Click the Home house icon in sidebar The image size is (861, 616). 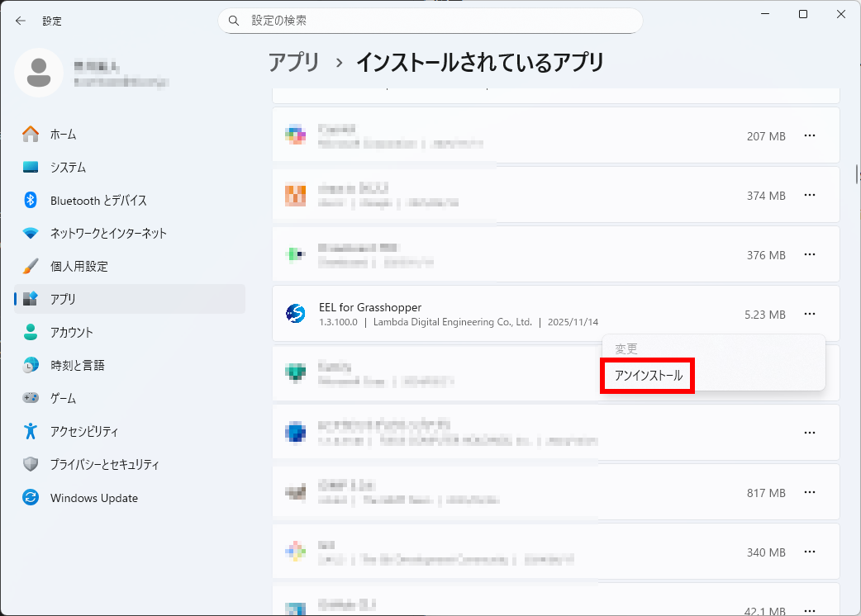pyautogui.click(x=31, y=134)
